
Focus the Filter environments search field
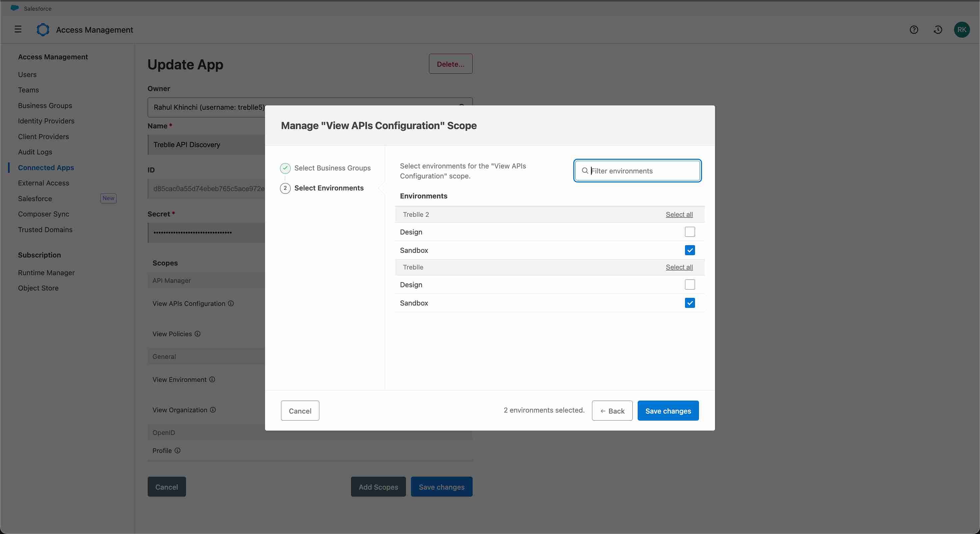[643, 171]
